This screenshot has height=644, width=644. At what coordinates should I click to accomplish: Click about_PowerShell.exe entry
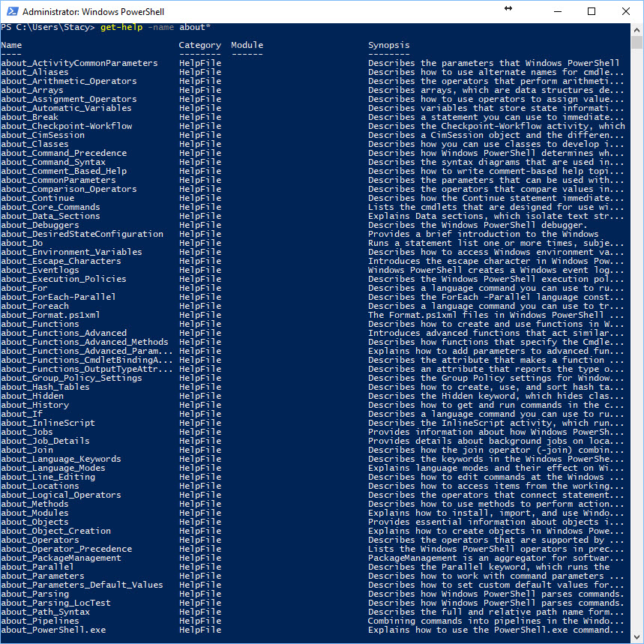[53, 631]
